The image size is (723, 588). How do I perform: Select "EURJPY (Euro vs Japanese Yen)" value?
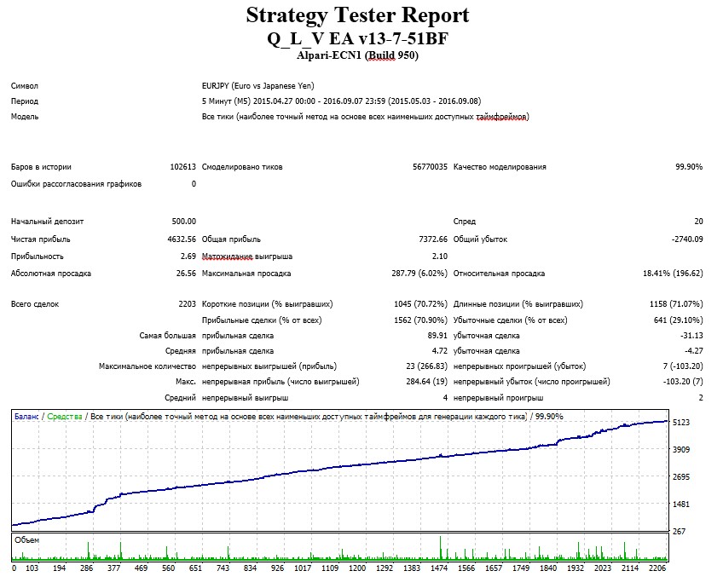pos(257,86)
